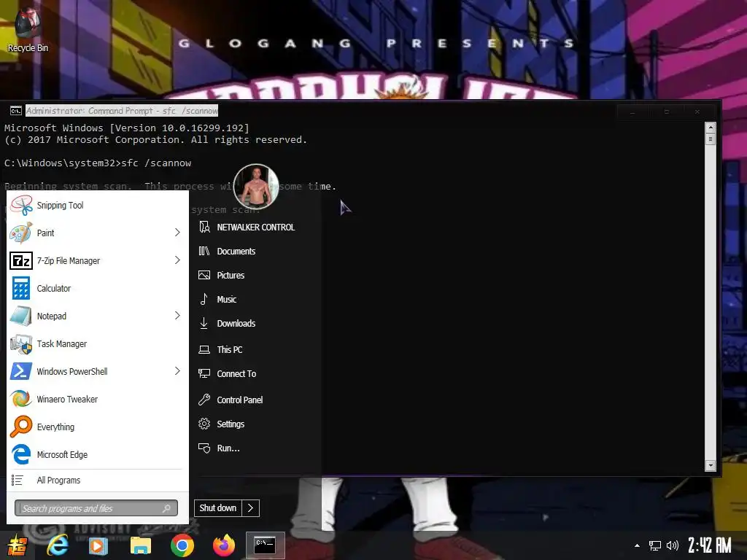Expand Windows PowerShell submenu arrow
This screenshot has width=747, height=560.
pos(177,370)
